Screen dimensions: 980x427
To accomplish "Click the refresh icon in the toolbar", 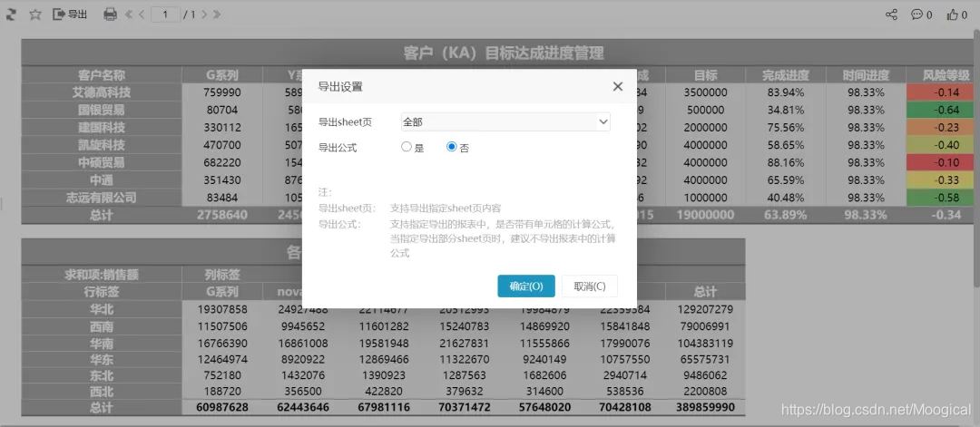I will click(x=10, y=15).
